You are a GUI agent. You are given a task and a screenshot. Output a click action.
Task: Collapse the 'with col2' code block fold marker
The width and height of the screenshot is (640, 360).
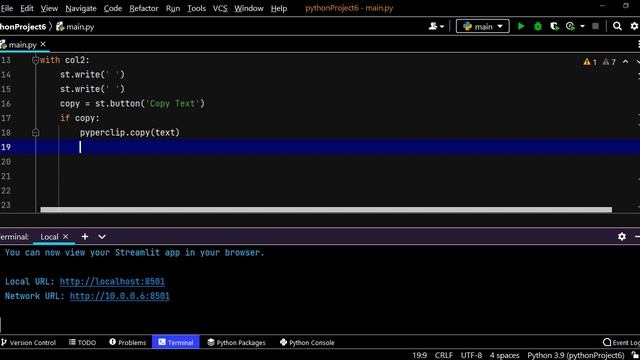tap(36, 60)
